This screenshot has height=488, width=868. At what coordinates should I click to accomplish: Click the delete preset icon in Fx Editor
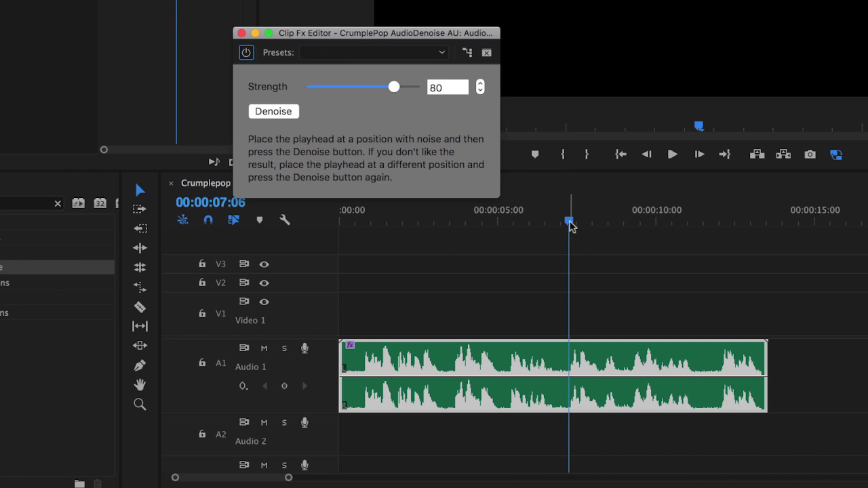coord(486,52)
